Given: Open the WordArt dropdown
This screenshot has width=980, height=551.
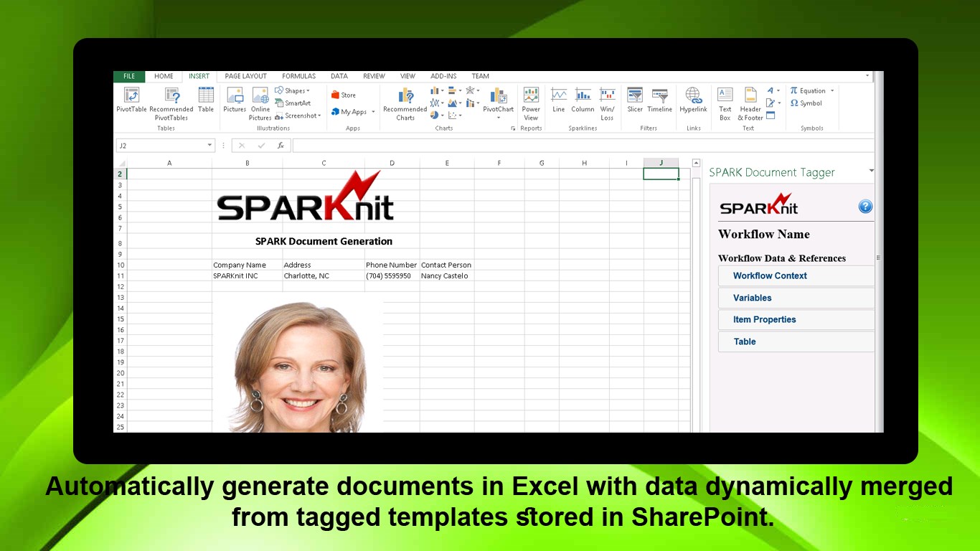Looking at the screenshot, I should [x=773, y=90].
